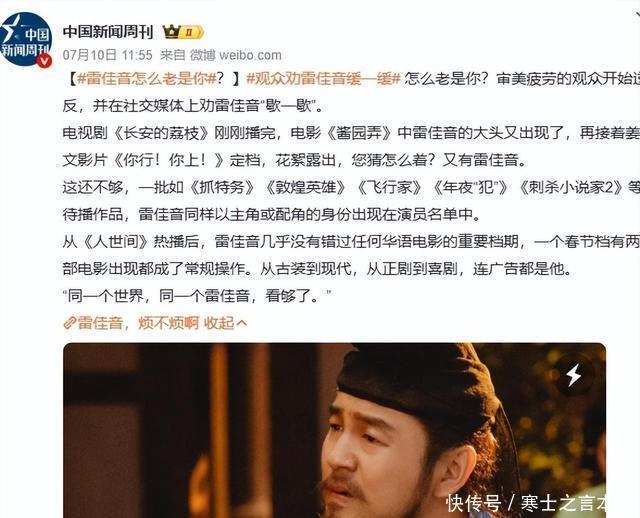The height and width of the screenshot is (518, 640).
Task: Click the chevron at top right corner
Action: 637,15
